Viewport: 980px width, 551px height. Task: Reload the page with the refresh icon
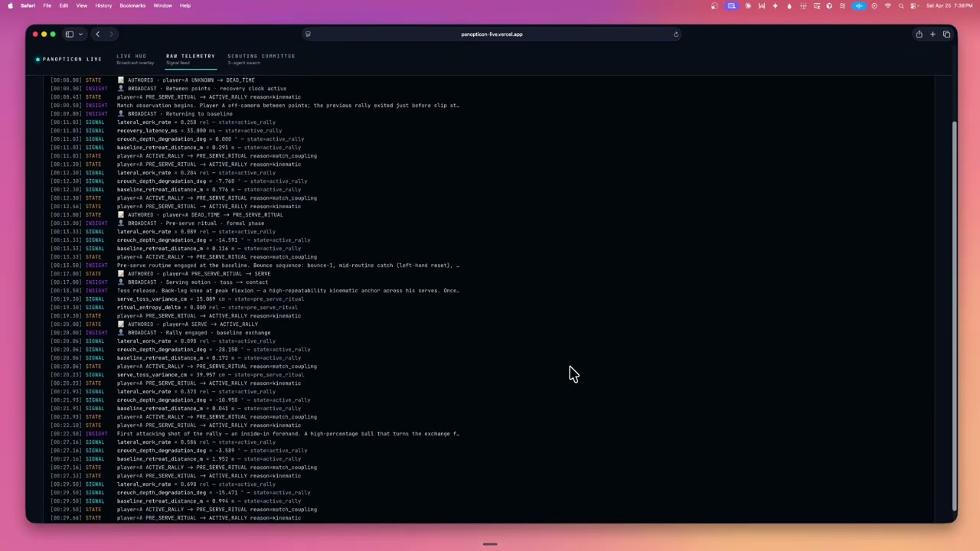click(676, 34)
